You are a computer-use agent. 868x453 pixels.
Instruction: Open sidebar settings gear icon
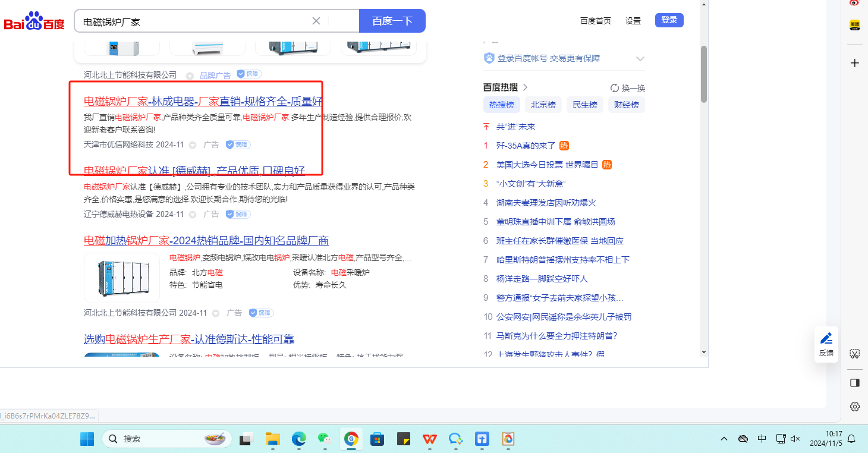pyautogui.click(x=855, y=407)
